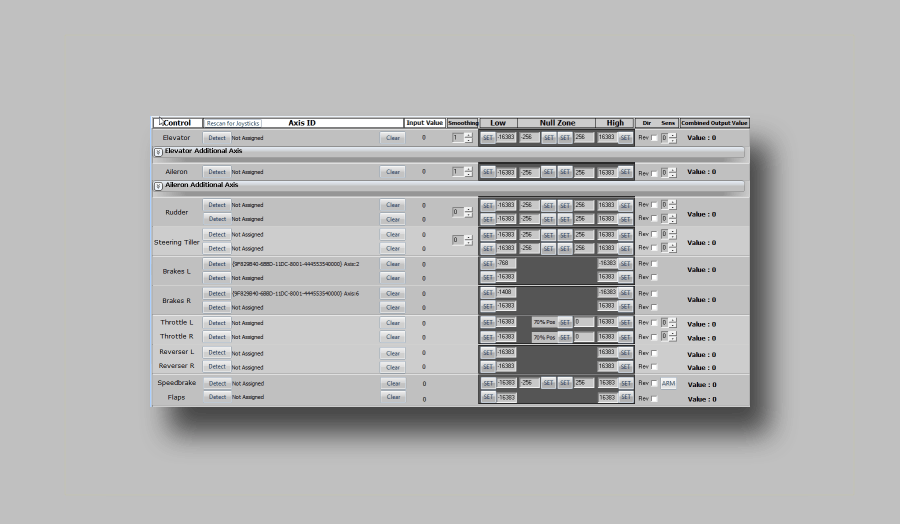Click the Elevator Low value field
The height and width of the screenshot is (524, 900).
[x=506, y=138]
